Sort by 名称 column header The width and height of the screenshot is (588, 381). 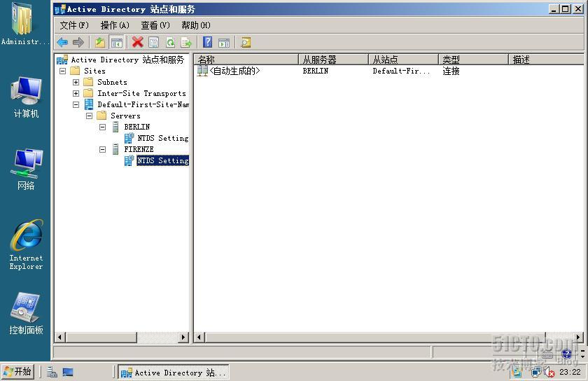[246, 60]
